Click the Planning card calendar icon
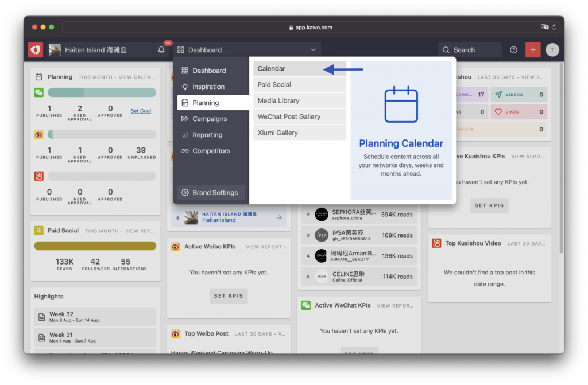 (38, 77)
